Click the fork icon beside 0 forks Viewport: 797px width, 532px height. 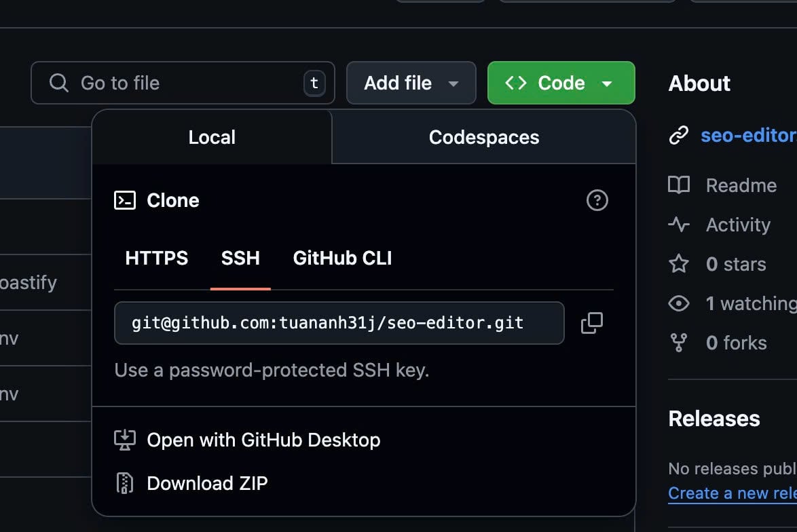(679, 343)
